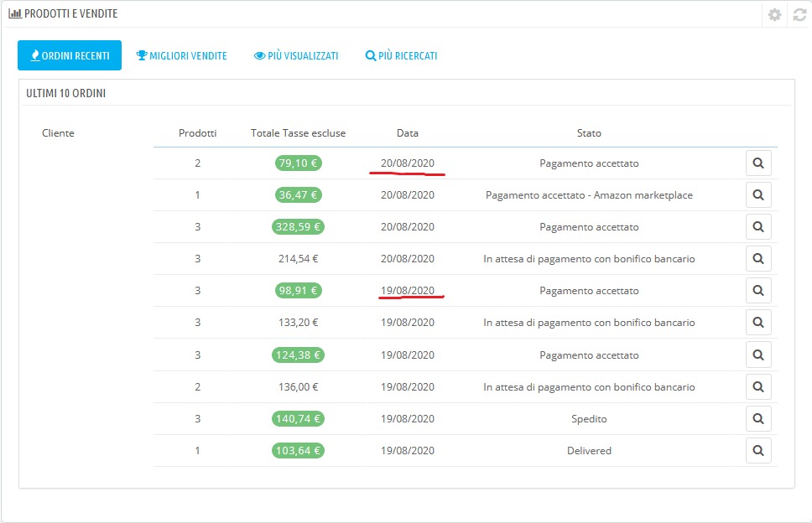
Task: Click the Totale Tasse escluse header
Action: (298, 133)
